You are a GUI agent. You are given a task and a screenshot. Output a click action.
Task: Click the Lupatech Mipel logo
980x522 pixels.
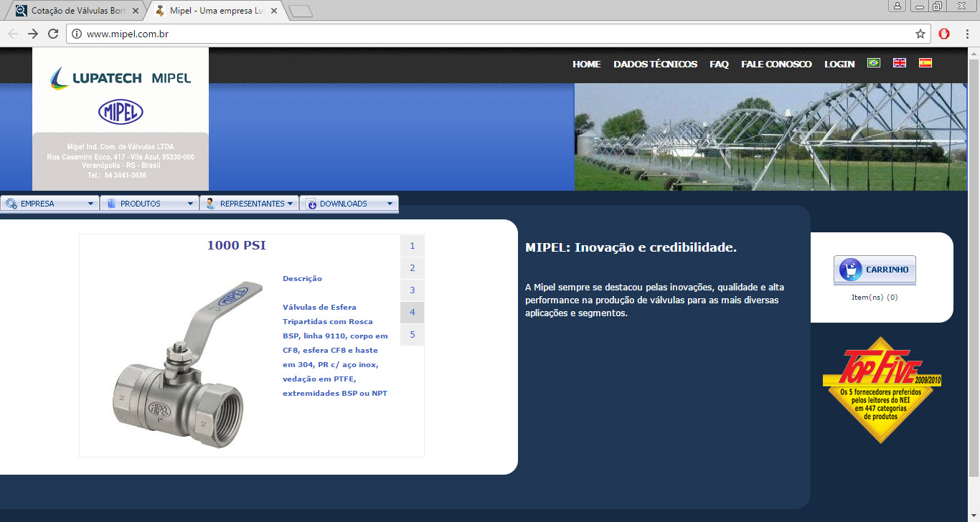click(x=121, y=78)
